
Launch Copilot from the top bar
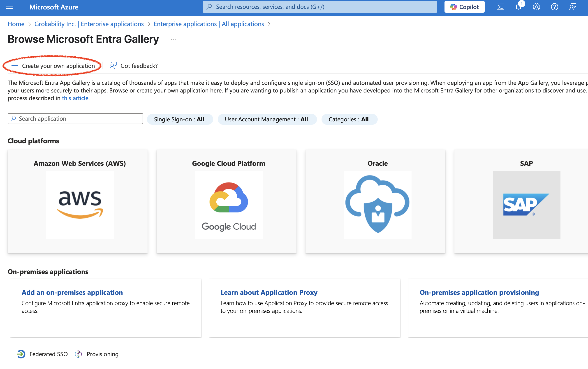(464, 7)
